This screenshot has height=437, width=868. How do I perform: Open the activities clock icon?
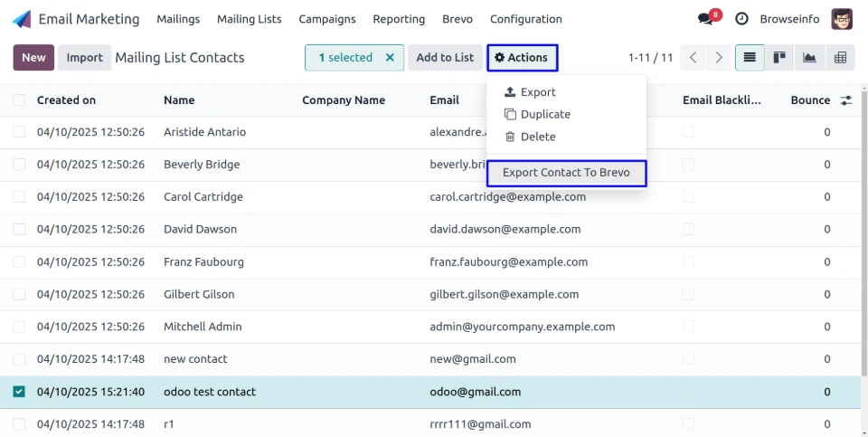click(x=741, y=19)
